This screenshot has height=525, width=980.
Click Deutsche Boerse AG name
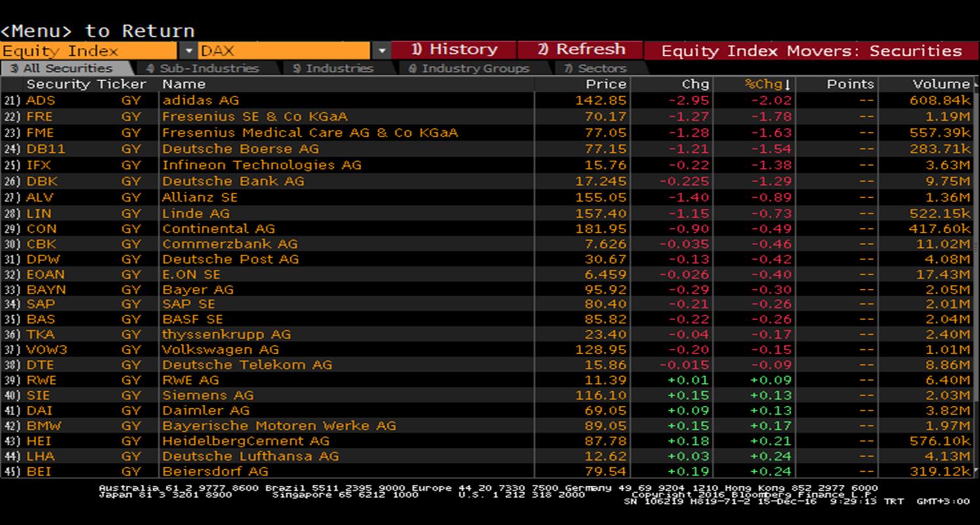pyautogui.click(x=241, y=149)
